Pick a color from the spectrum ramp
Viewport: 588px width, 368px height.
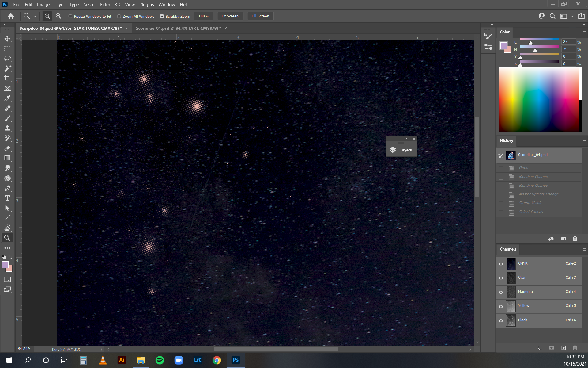541,100
